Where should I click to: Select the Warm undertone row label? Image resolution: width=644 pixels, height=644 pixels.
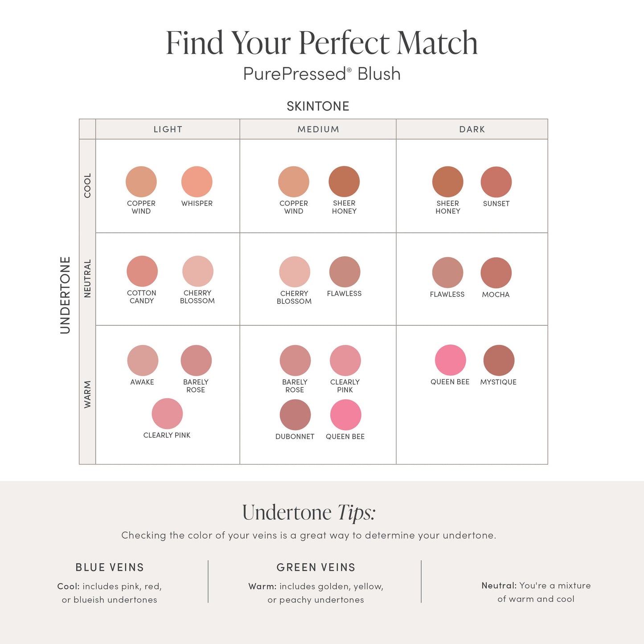click(87, 394)
